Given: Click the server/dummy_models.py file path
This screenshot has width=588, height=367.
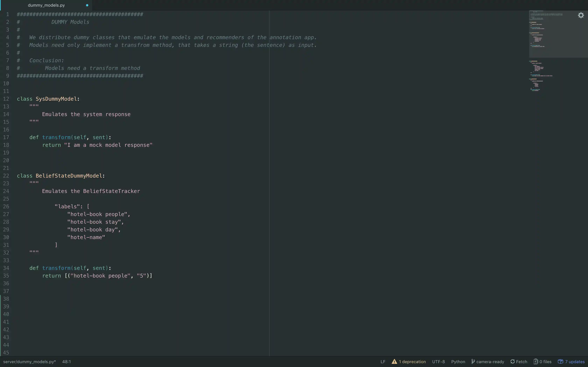Looking at the screenshot, I should [x=29, y=362].
